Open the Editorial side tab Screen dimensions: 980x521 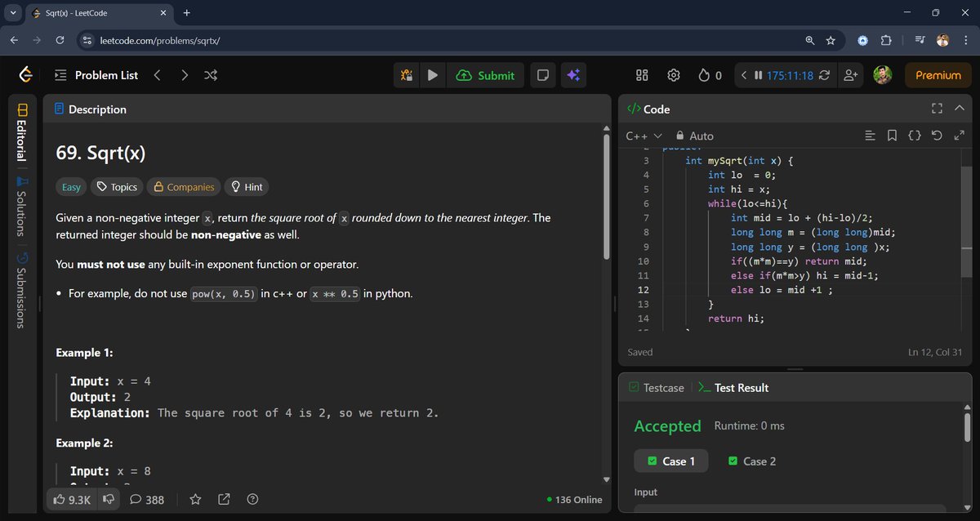[22, 131]
